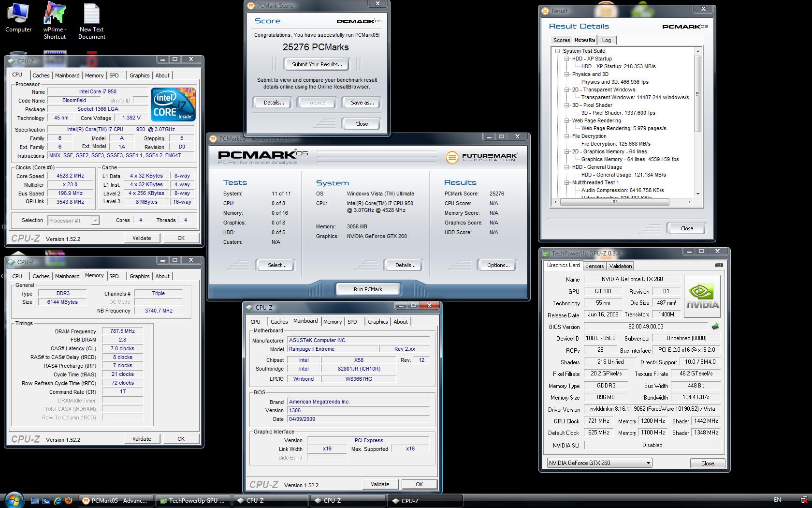This screenshot has height=508, width=812.
Task: Collapse the System Test Suite tree node
Action: [x=558, y=51]
